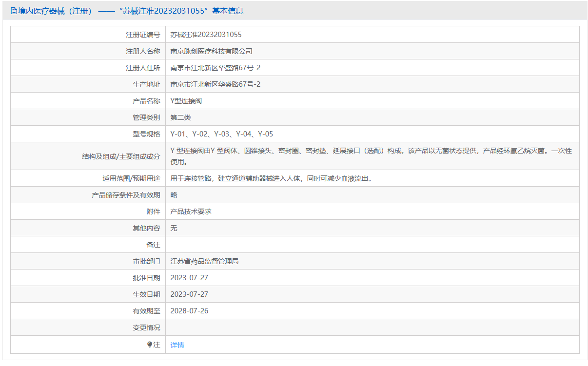Click the structure description text starting Y 型连接阀由

(371, 156)
